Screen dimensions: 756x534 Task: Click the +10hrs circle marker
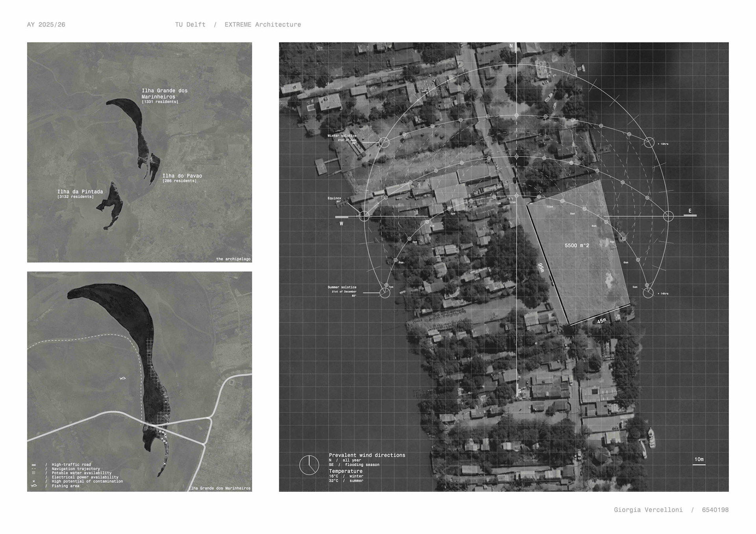click(x=649, y=142)
